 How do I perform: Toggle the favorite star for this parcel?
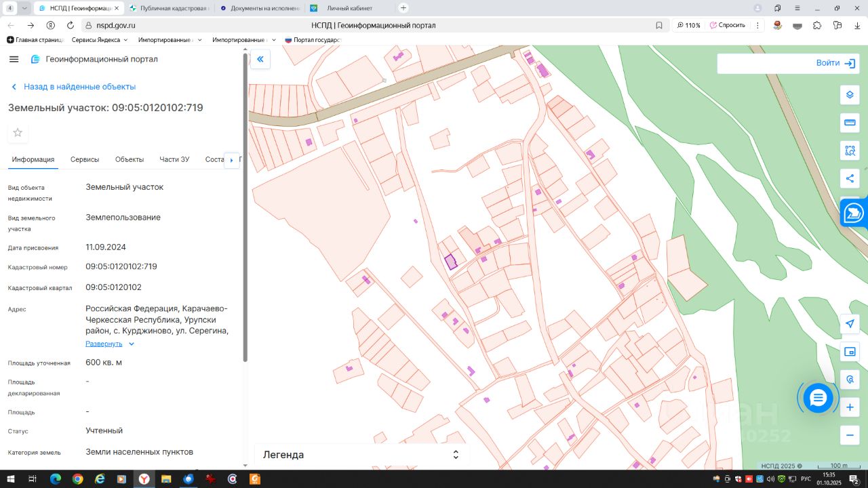click(18, 132)
